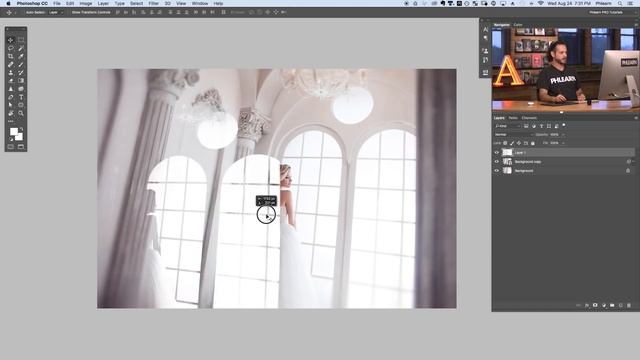Open the Edit Toolbar three-dots button
Screen dimensions: 640x360
[x=11, y=121]
